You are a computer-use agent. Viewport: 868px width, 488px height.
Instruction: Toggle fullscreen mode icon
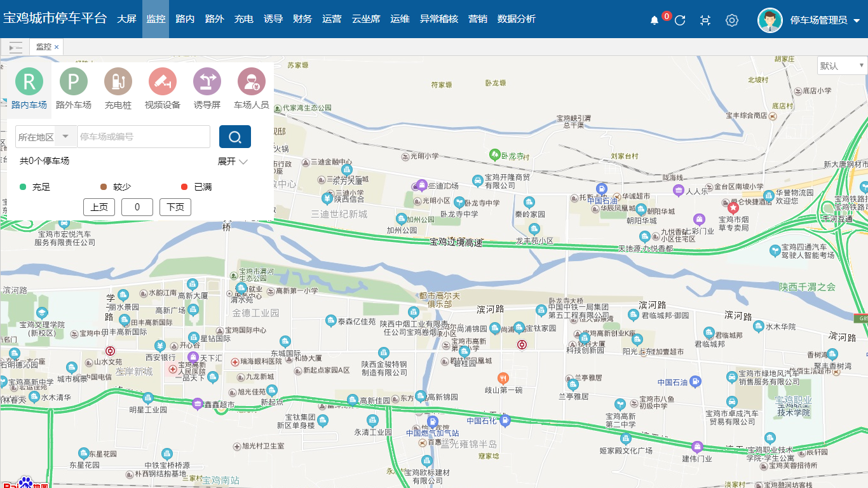tap(705, 20)
